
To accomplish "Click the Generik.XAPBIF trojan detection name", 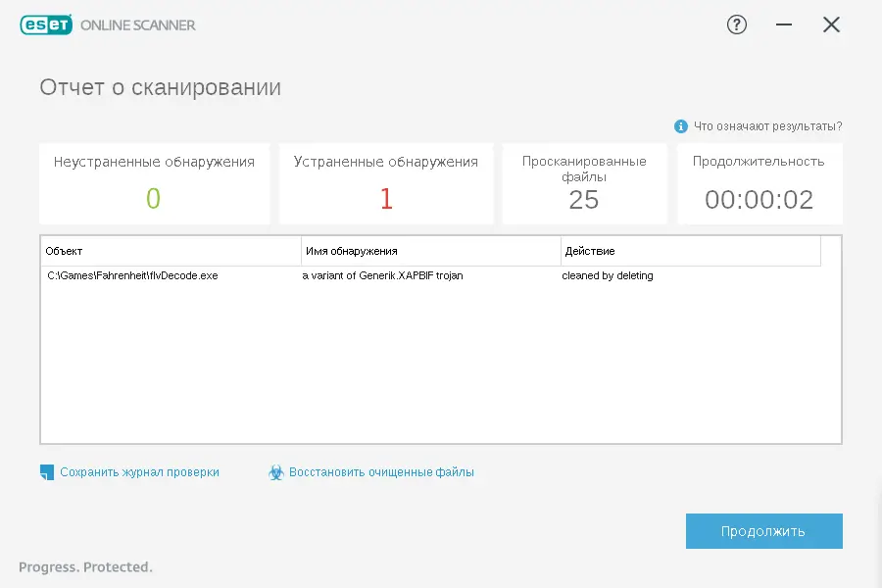I will click(x=382, y=276).
